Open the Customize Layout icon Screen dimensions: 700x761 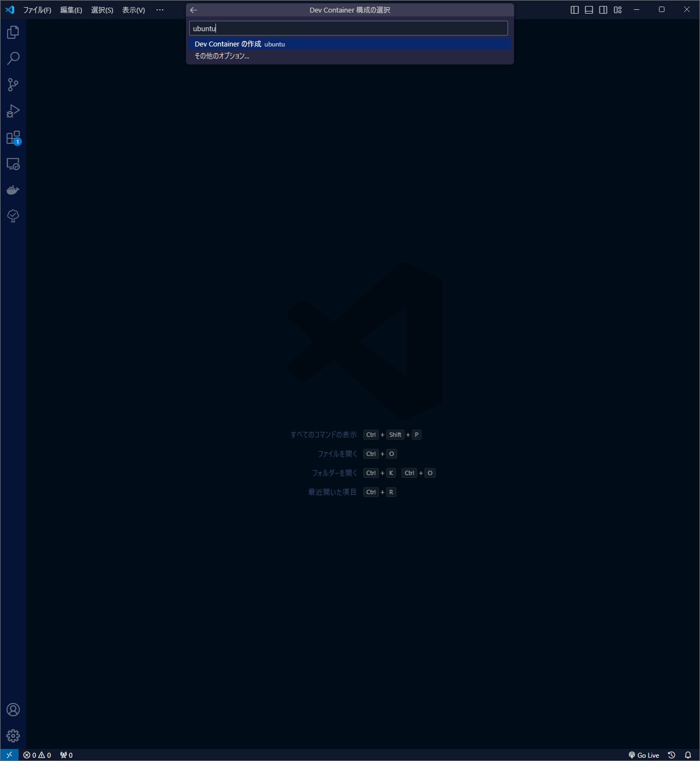(617, 10)
